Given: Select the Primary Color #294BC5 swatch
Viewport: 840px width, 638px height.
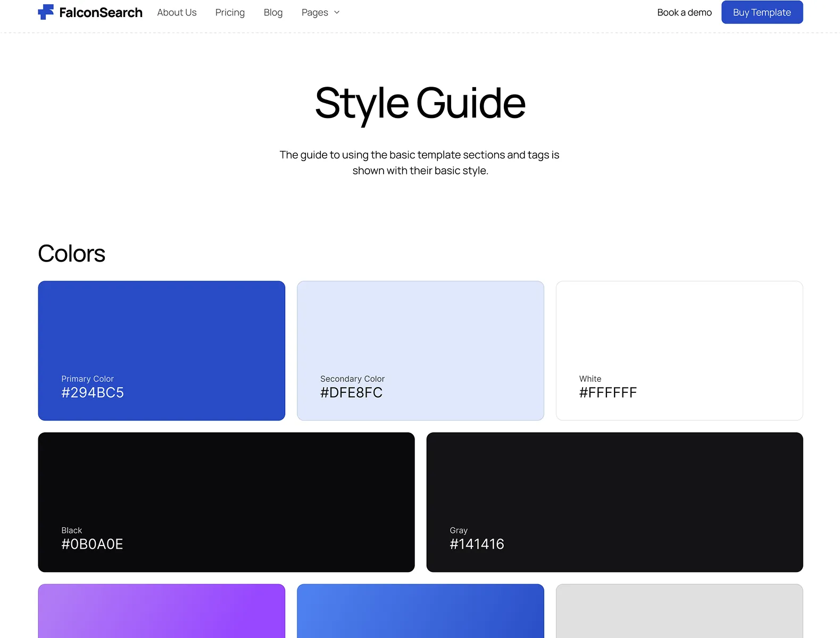Looking at the screenshot, I should (x=162, y=351).
